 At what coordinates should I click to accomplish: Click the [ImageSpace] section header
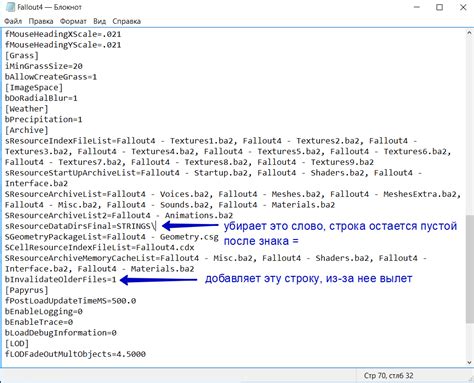(34, 87)
